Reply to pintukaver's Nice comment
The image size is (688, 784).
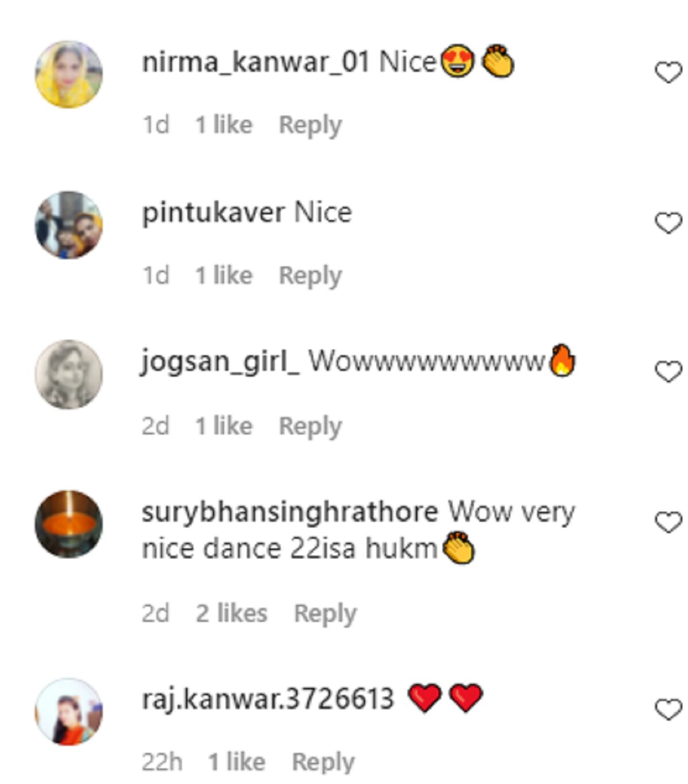[x=310, y=276]
